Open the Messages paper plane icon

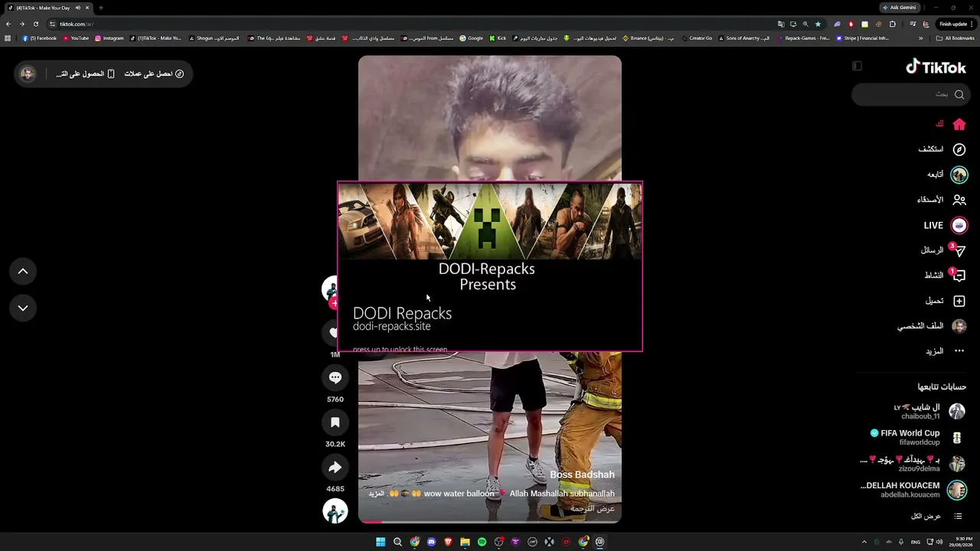[959, 250]
